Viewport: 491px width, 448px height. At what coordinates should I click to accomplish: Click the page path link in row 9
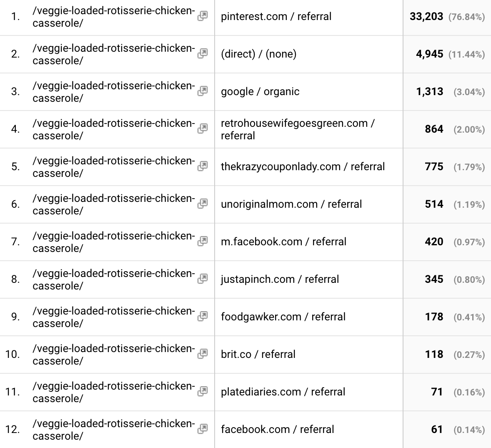(x=113, y=317)
